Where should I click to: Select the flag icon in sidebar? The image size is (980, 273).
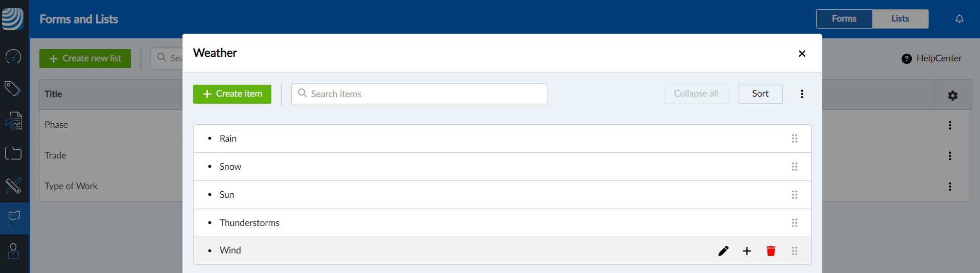coord(14,218)
